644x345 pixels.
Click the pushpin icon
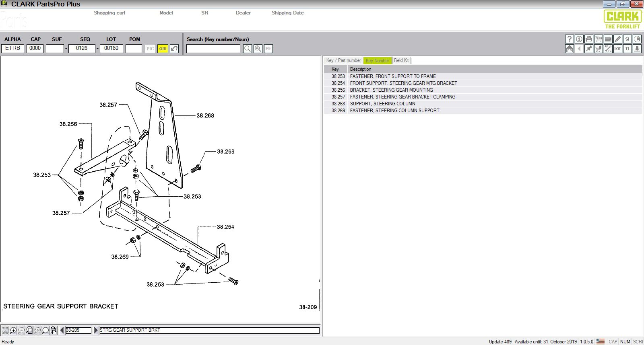click(589, 49)
